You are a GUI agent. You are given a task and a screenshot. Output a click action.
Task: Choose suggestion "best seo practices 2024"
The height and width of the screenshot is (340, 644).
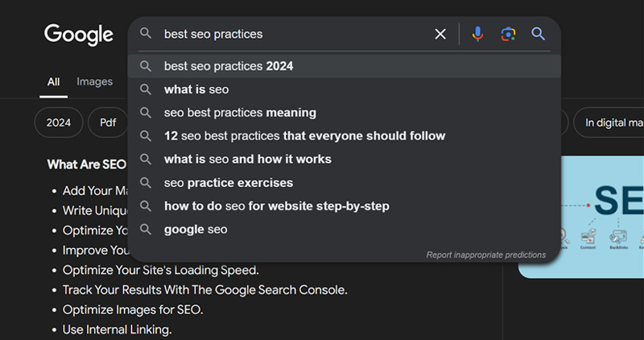(x=229, y=66)
